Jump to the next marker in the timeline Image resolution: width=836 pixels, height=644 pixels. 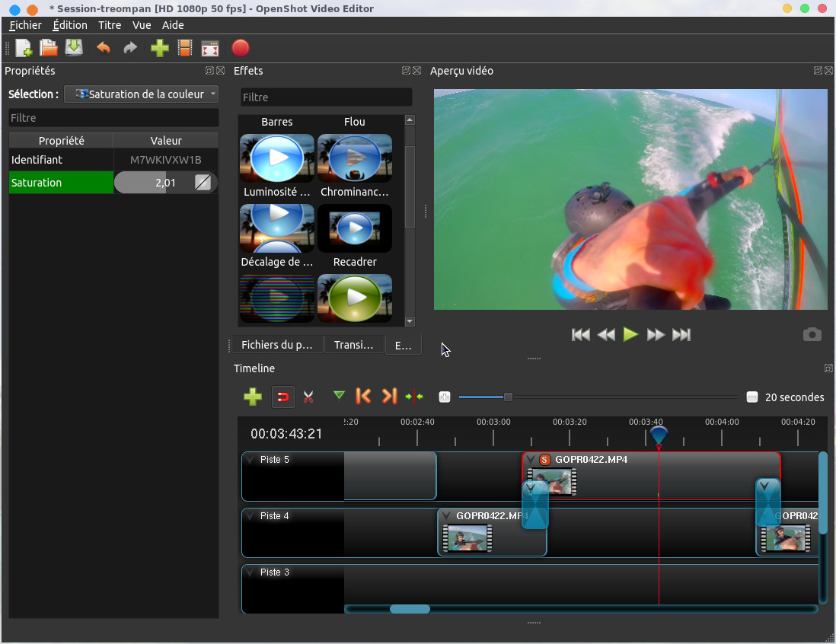[389, 396]
